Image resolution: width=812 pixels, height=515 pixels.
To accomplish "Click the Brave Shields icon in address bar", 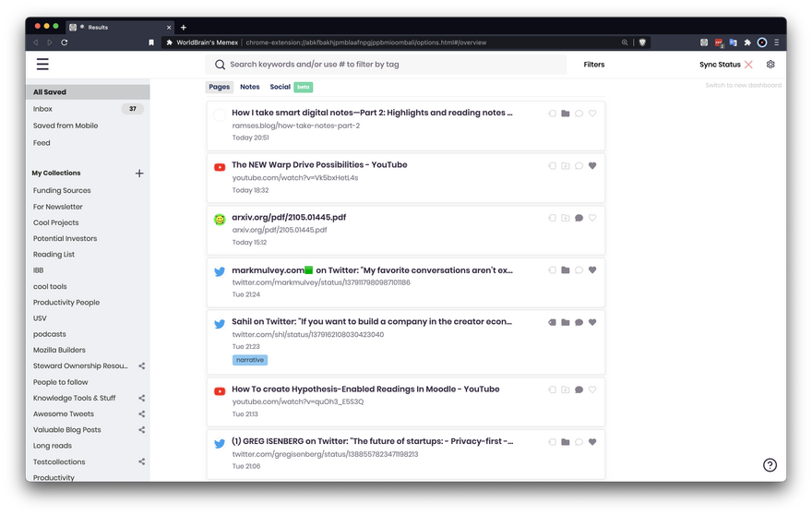I will (643, 42).
